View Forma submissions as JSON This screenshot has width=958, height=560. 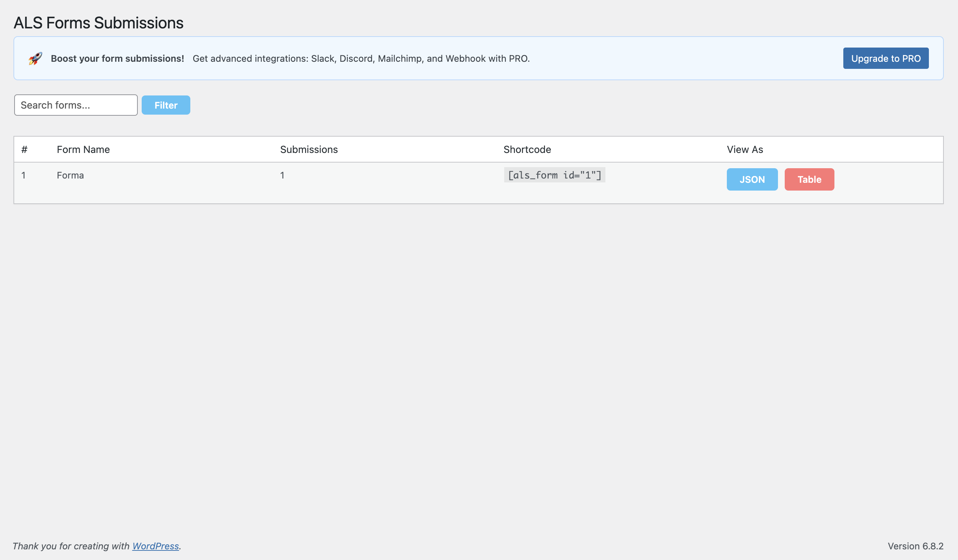click(x=752, y=179)
